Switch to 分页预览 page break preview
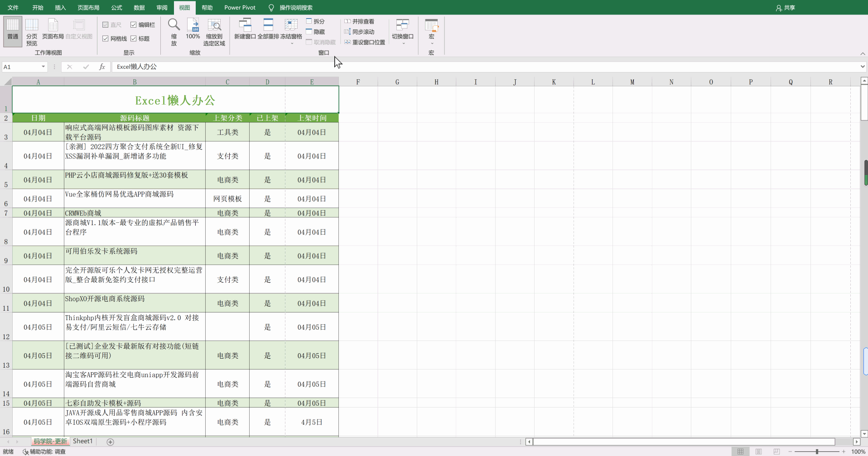 (32, 32)
